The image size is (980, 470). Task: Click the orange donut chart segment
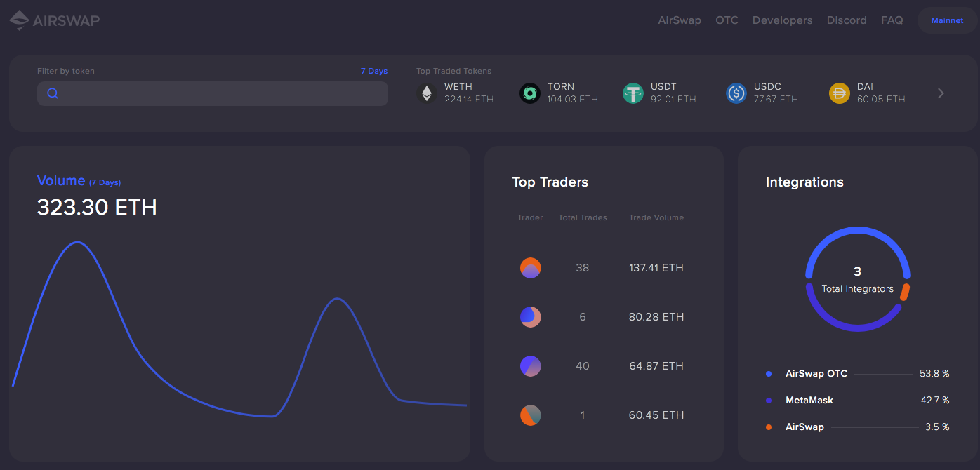click(905, 292)
